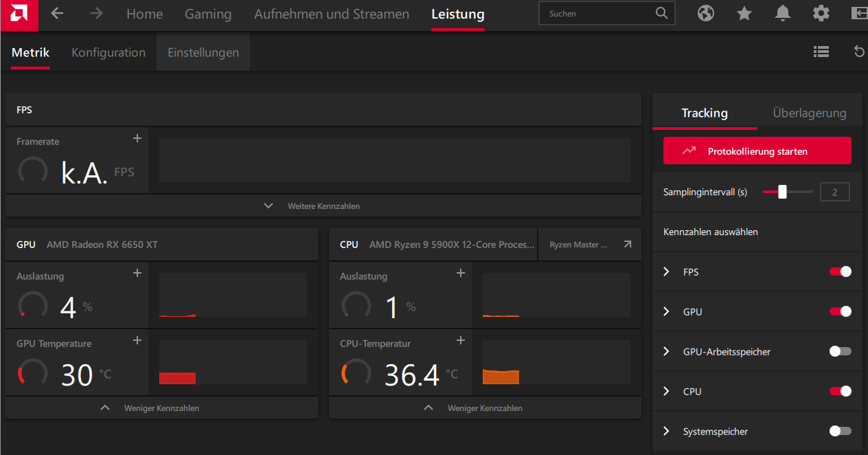Viewport: 868px width, 455px height.
Task: Click the Ryzen Master button
Action: [590, 244]
